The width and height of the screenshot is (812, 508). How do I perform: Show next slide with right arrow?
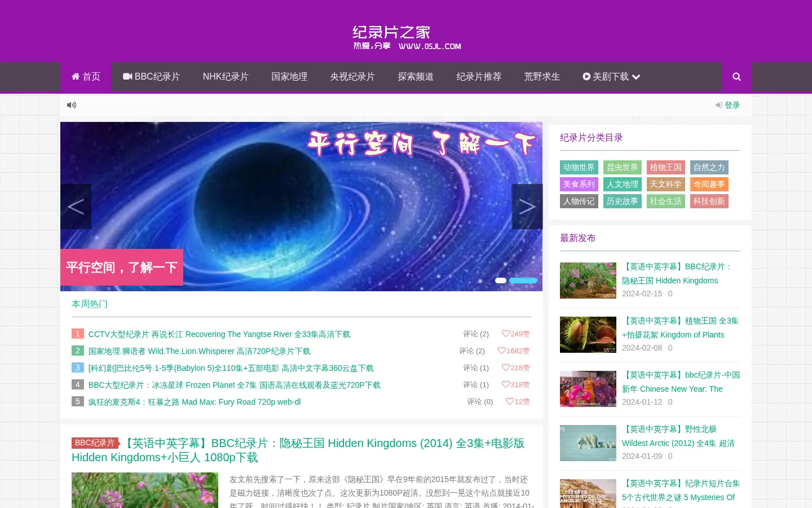tap(527, 207)
